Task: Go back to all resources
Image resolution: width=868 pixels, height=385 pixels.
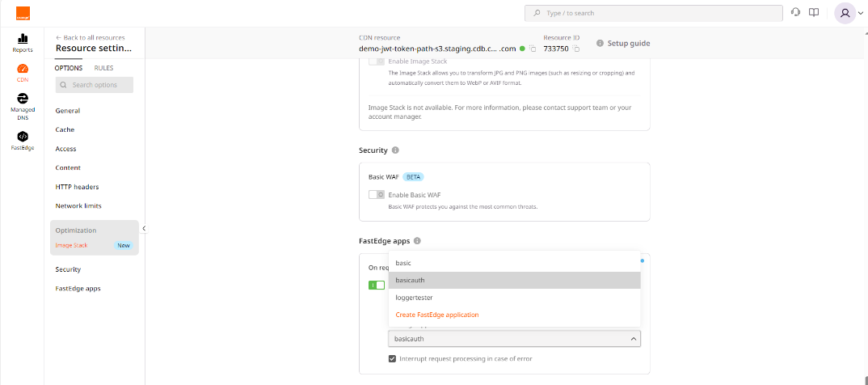Action: click(90, 38)
